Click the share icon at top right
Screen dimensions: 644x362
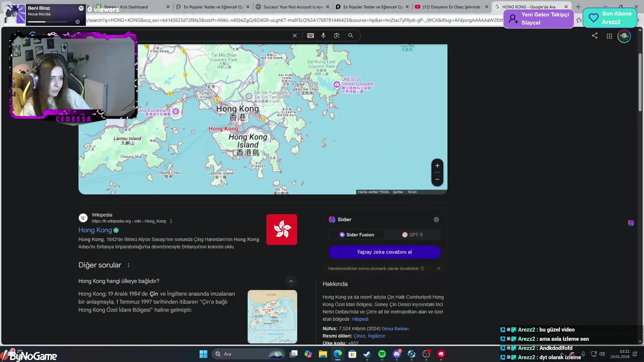[x=595, y=36]
